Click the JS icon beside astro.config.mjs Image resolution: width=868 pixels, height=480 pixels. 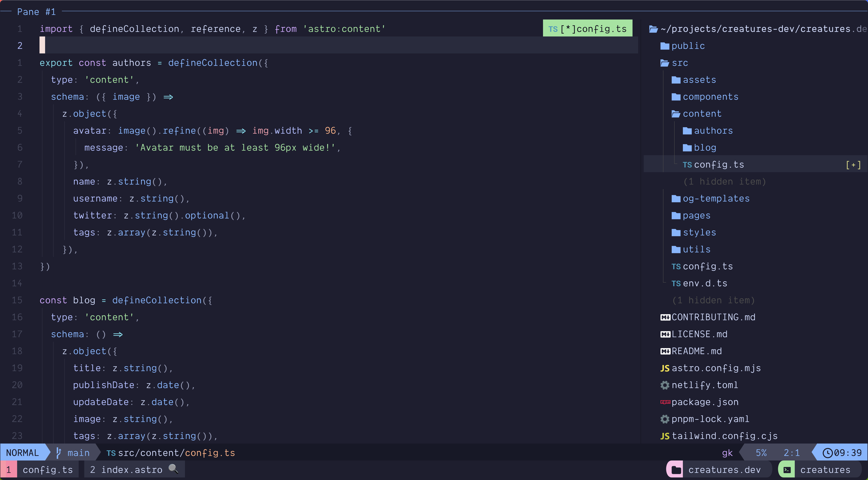coord(665,368)
